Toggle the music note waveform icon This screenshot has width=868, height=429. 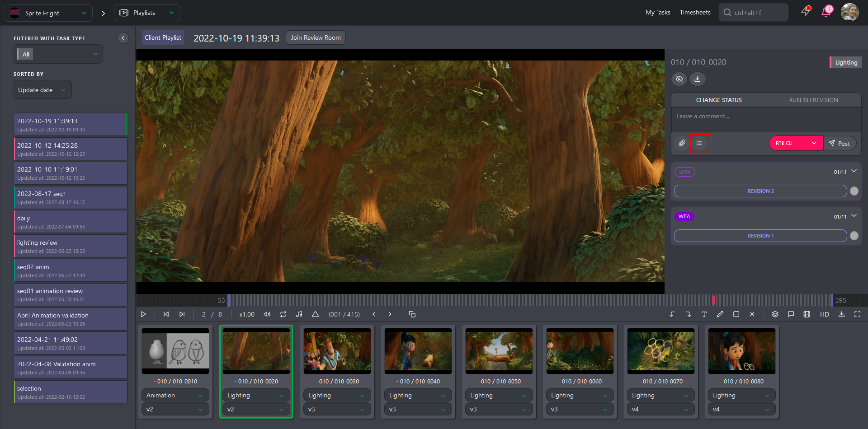coord(299,314)
